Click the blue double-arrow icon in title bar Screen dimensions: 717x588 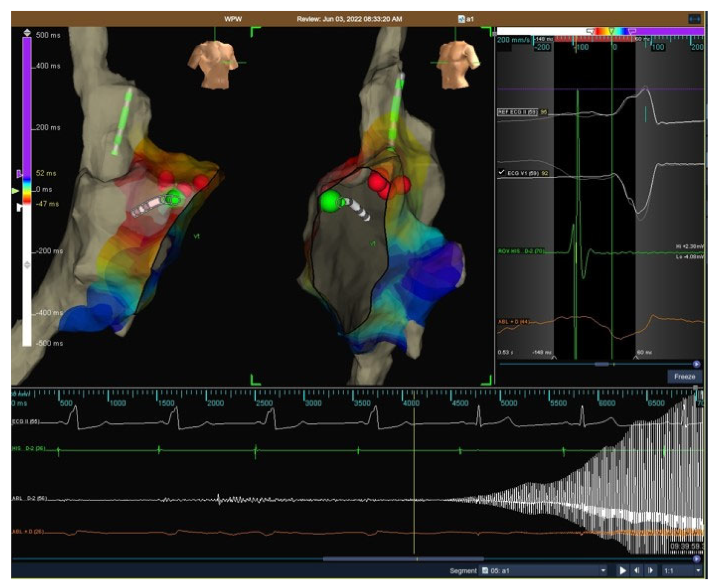[694, 19]
